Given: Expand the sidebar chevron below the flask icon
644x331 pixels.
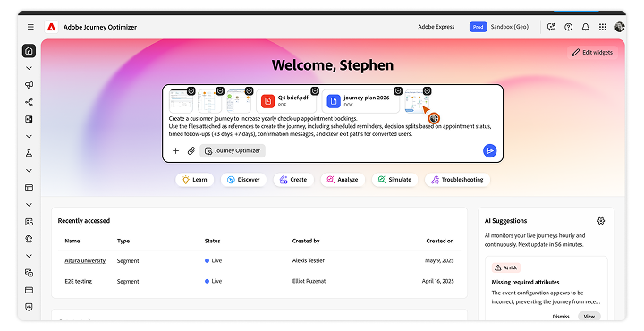Looking at the screenshot, I should coord(29,171).
